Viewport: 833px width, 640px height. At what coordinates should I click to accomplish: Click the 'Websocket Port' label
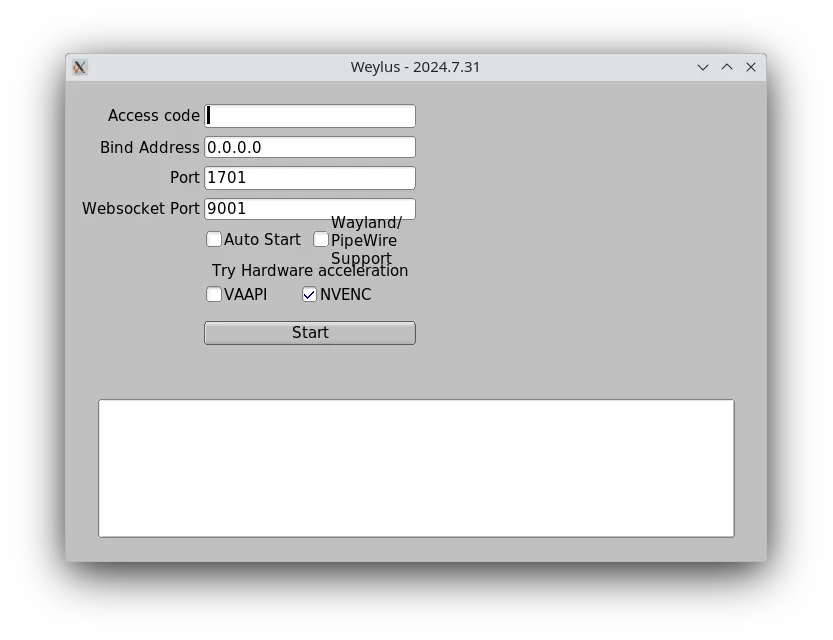[141, 209]
